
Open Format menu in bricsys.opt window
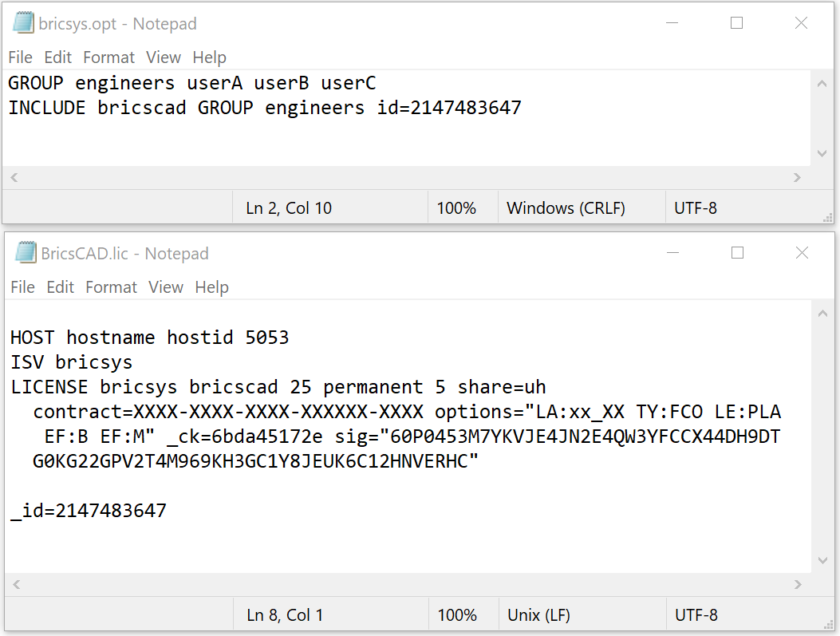(108, 57)
